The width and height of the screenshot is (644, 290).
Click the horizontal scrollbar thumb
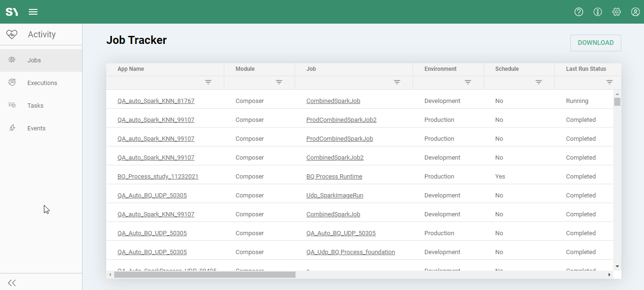pyautogui.click(x=204, y=274)
